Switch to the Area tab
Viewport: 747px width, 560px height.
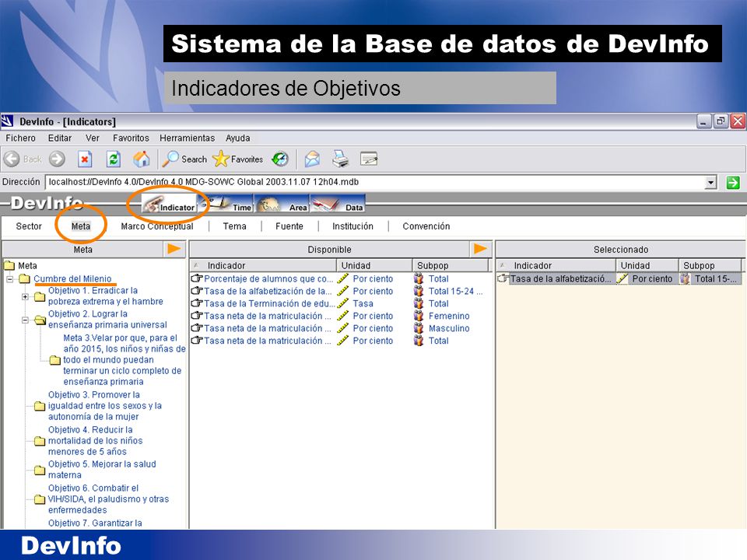(x=282, y=204)
